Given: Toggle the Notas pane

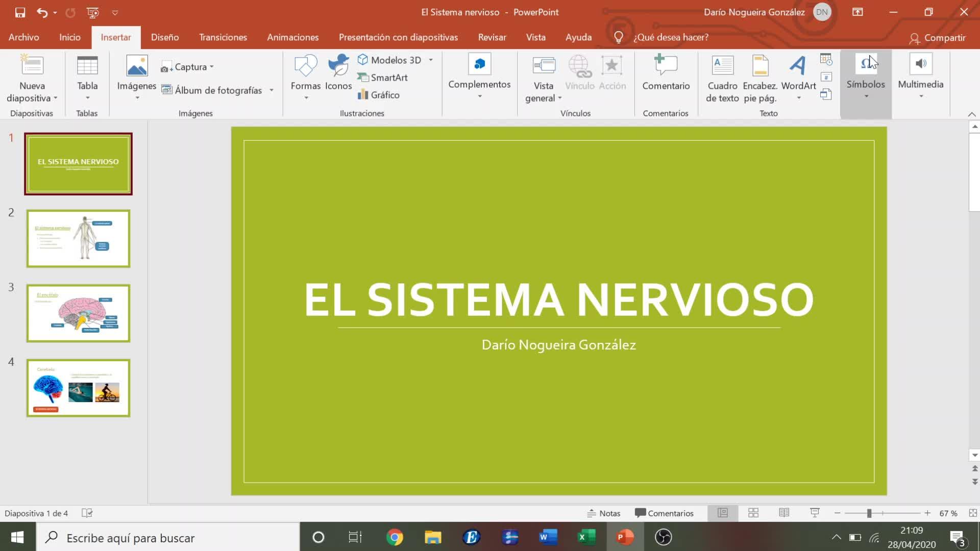Looking at the screenshot, I should click(604, 513).
